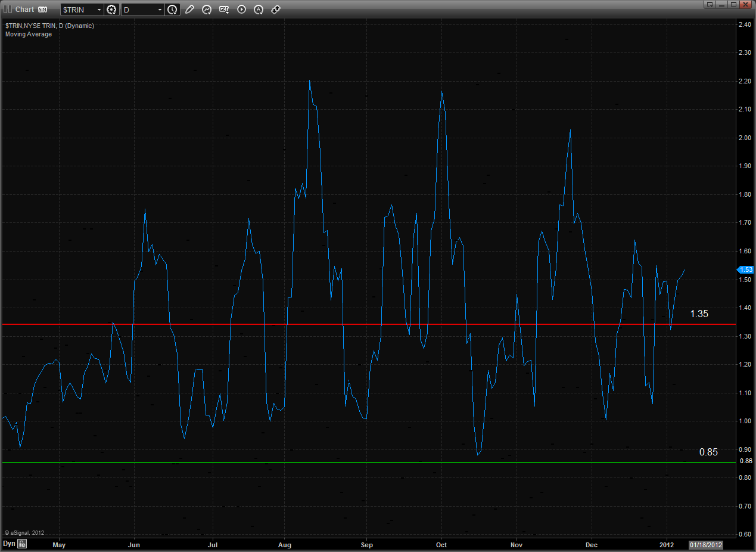Image resolution: width=756 pixels, height=552 pixels.
Task: Minimize the chart window
Action: tap(722, 4)
